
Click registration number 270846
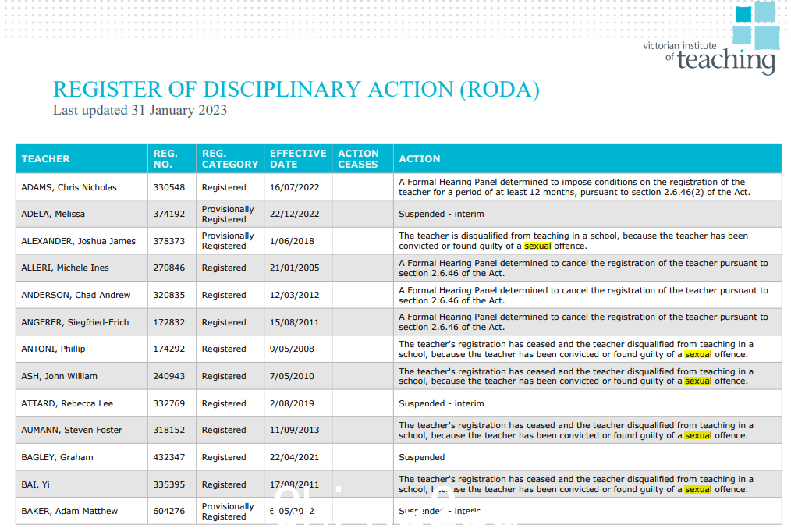point(169,268)
